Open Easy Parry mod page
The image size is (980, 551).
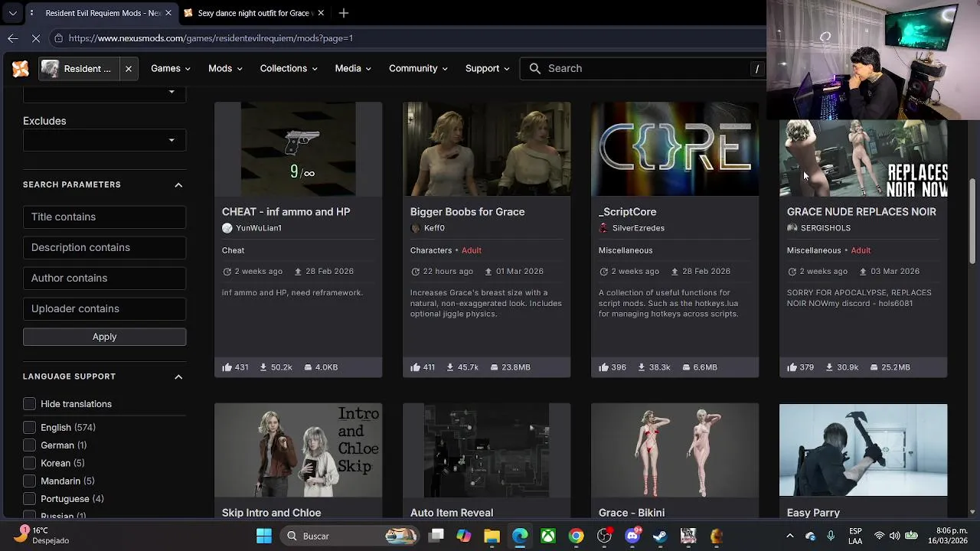(x=813, y=513)
